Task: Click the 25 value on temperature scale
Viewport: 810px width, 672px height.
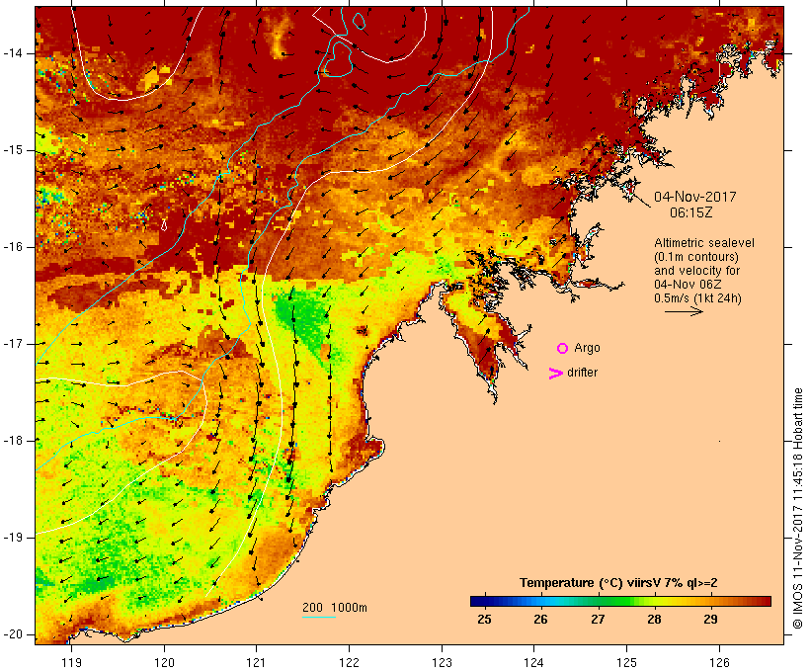Action: 484,619
